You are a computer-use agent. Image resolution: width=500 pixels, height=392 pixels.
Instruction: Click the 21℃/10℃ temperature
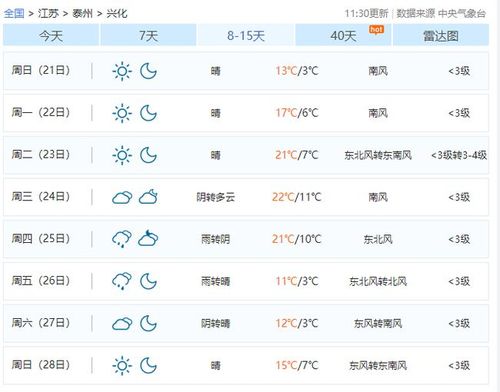pyautogui.click(x=297, y=239)
